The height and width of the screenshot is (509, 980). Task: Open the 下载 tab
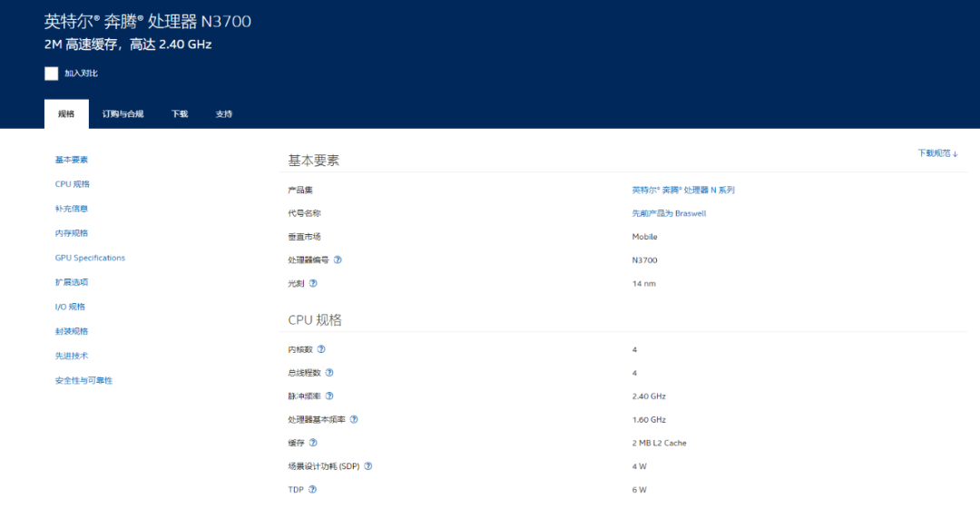(180, 113)
